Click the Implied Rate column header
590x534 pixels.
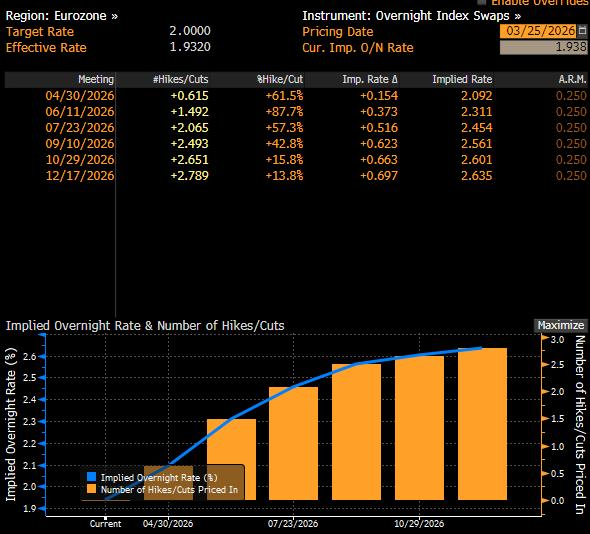(x=462, y=79)
